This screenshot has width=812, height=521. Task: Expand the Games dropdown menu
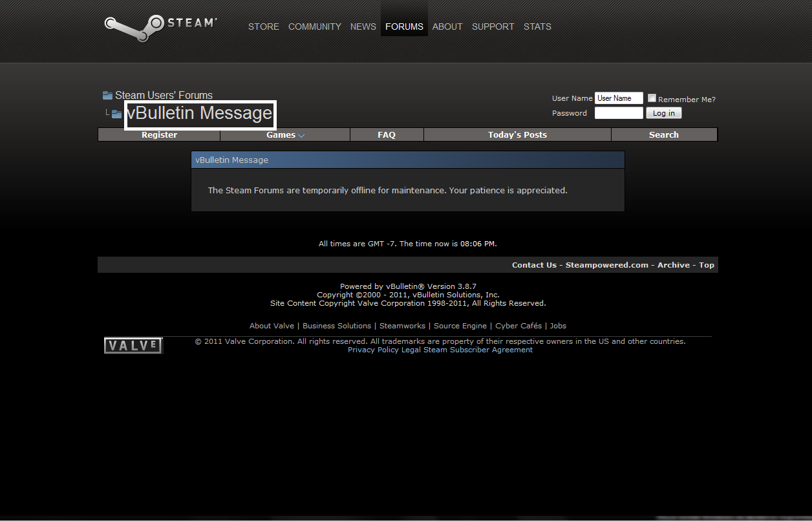pos(285,134)
